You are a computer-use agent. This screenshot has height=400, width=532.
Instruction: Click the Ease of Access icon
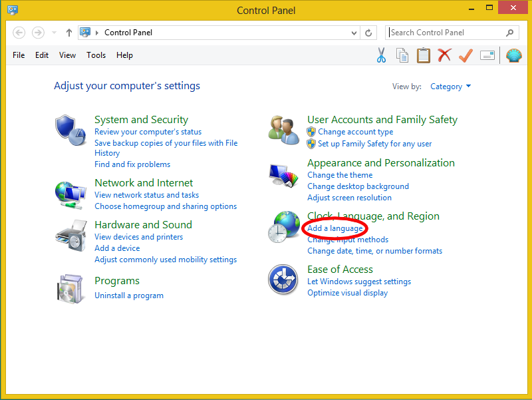coord(283,280)
